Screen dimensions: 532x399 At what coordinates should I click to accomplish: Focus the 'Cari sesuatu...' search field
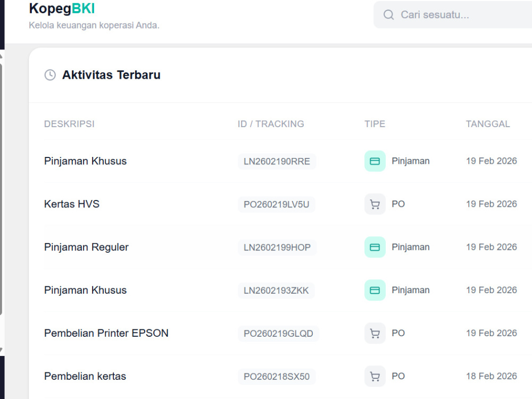point(453,14)
